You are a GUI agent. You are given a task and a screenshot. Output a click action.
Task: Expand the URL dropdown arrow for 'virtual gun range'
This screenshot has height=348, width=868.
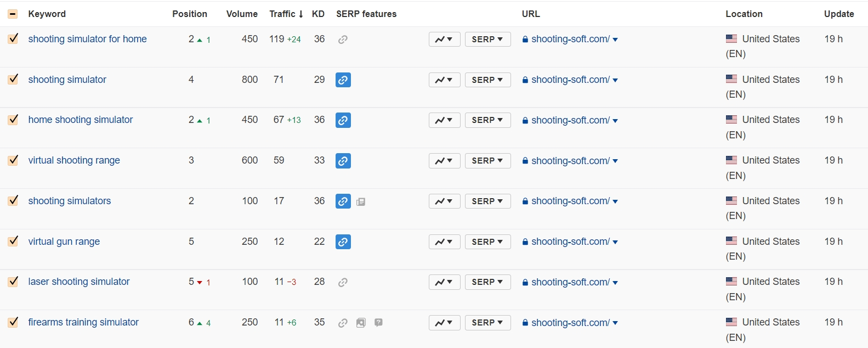point(615,242)
